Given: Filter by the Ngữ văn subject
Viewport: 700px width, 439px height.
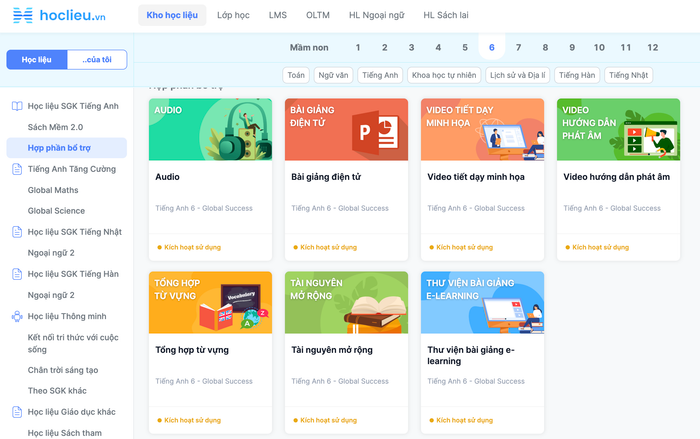Looking at the screenshot, I should [333, 75].
